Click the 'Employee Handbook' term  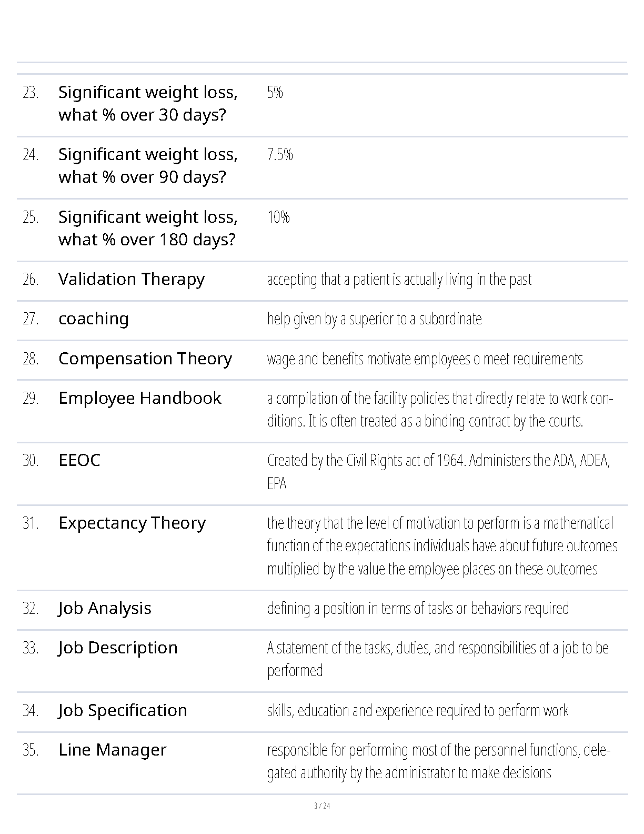click(140, 398)
